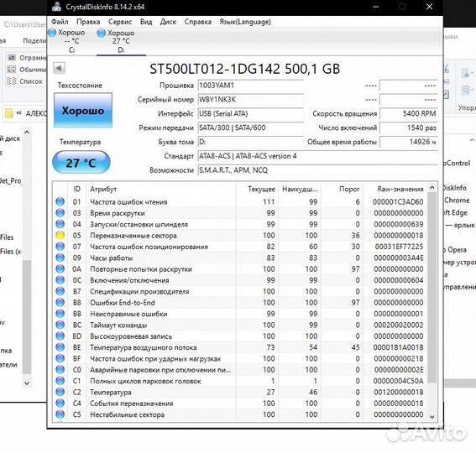Click yellow caution icon for Переназначенные сектора
The height and width of the screenshot is (453, 476).
tap(60, 235)
